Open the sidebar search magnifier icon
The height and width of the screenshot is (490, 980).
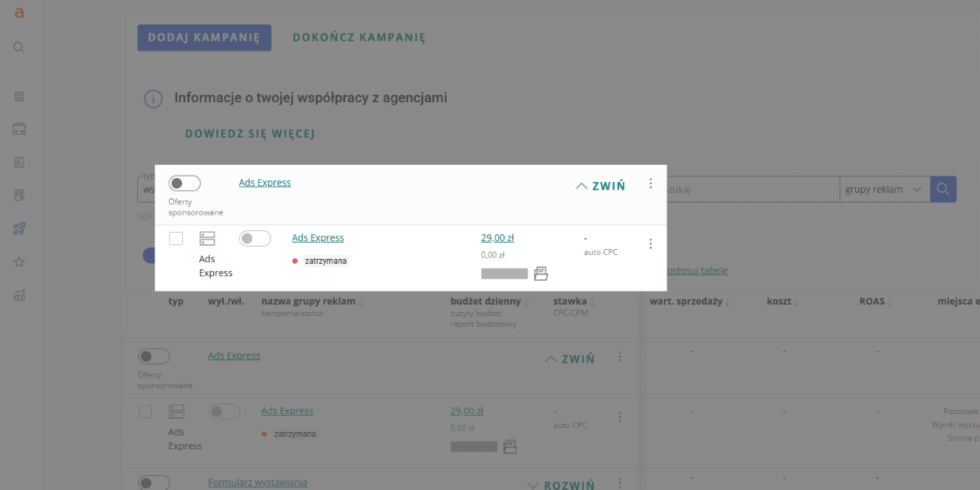tap(20, 47)
